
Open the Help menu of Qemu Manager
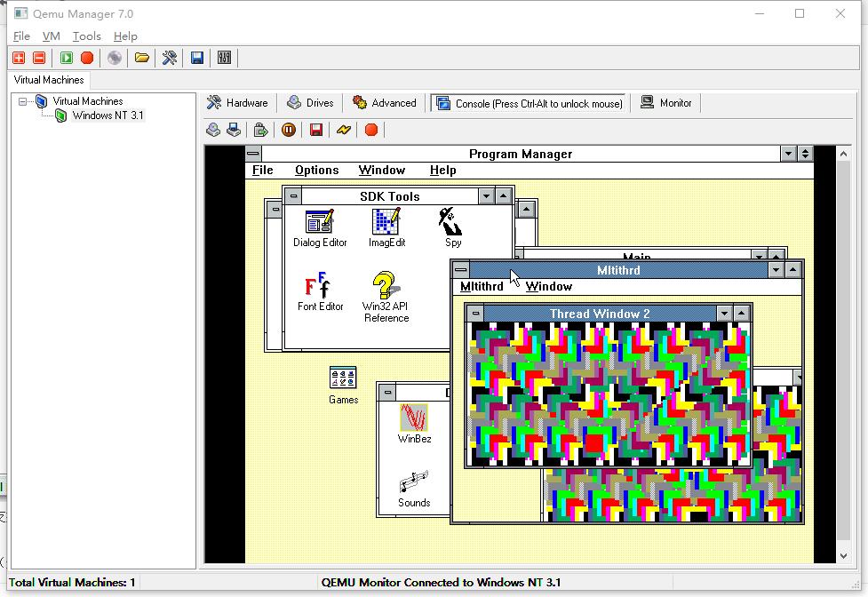pyautogui.click(x=125, y=36)
